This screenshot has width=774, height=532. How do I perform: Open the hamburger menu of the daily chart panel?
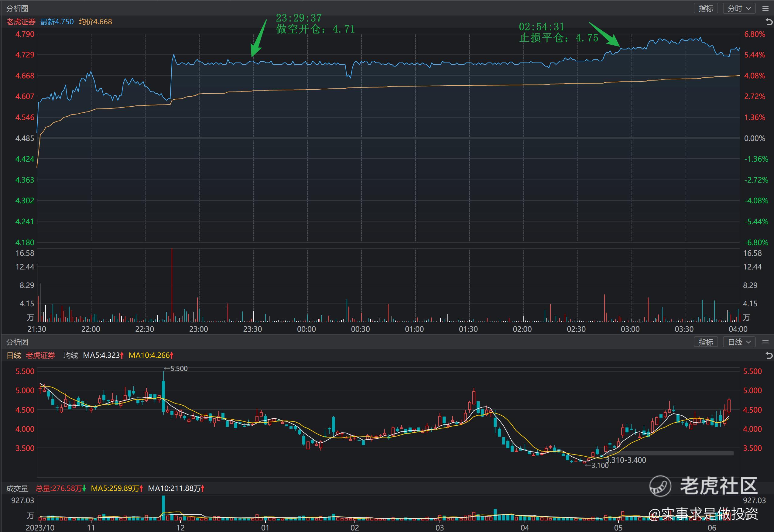[x=765, y=342]
